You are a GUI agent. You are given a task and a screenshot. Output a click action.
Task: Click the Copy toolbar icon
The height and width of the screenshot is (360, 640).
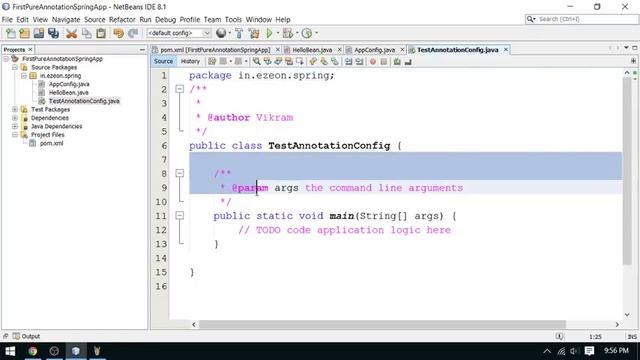[87, 33]
